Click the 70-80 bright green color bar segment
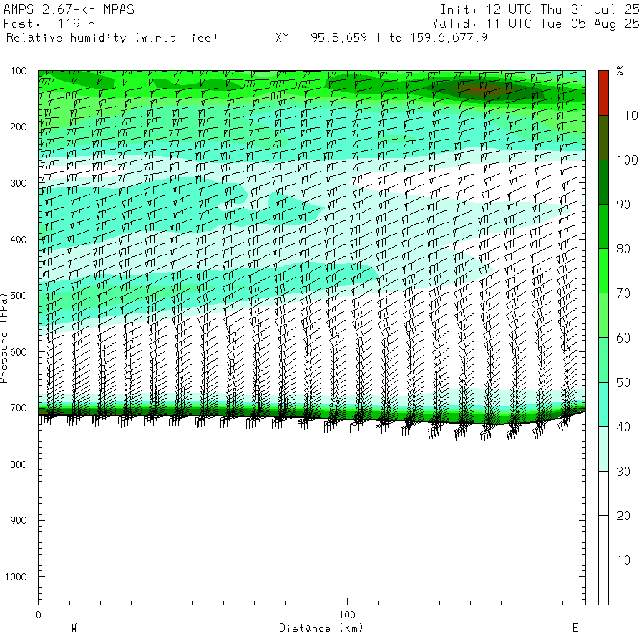The image size is (644, 644). pyautogui.click(x=603, y=270)
